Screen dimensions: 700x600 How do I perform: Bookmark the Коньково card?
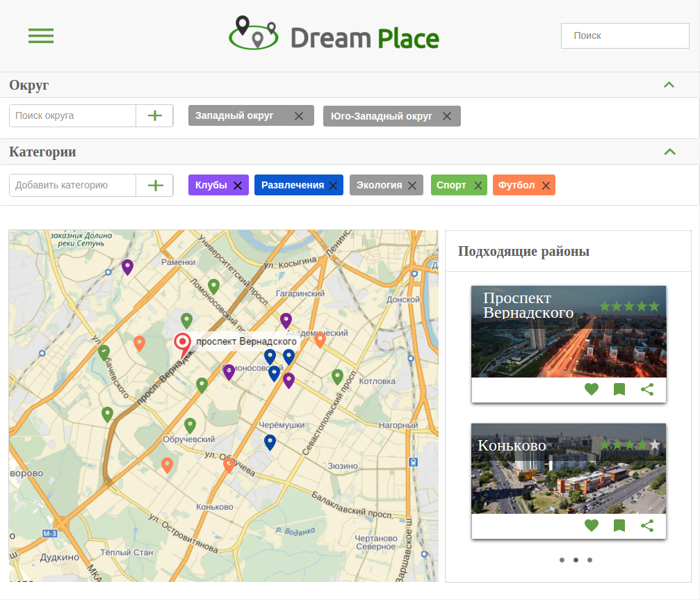click(619, 526)
